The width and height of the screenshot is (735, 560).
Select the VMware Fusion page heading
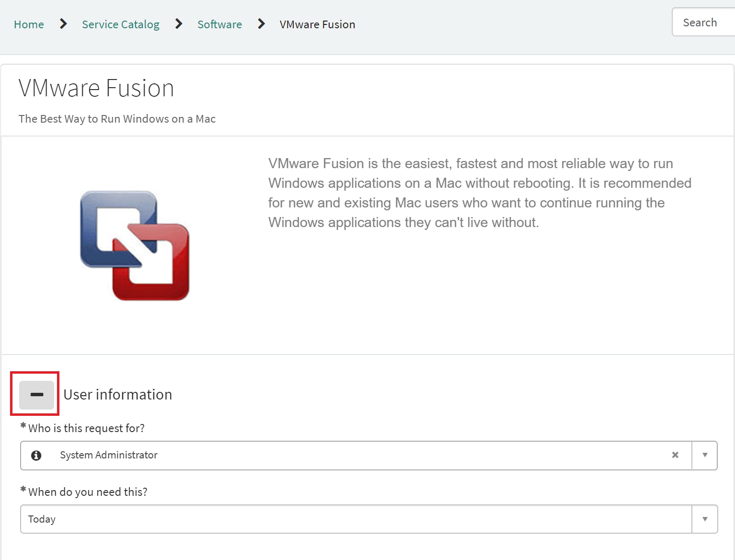tap(96, 88)
